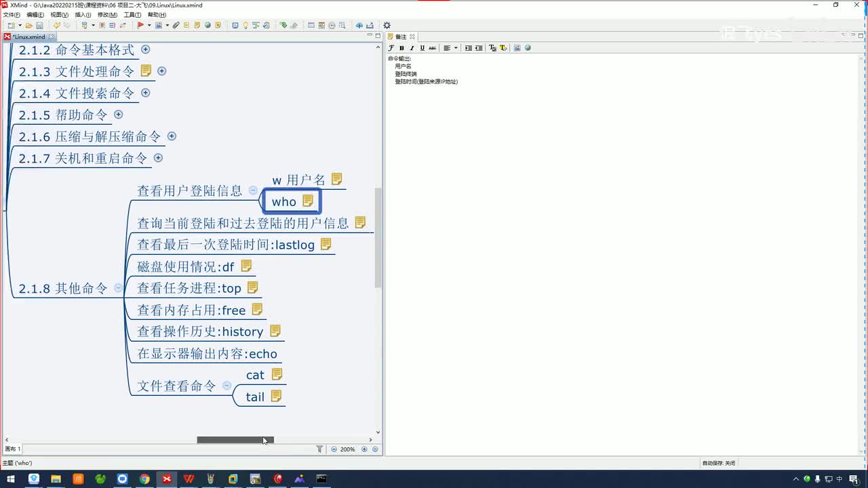Open the 修改(M) menu
Screen dimensions: 868x488
pyautogui.click(x=107, y=14)
